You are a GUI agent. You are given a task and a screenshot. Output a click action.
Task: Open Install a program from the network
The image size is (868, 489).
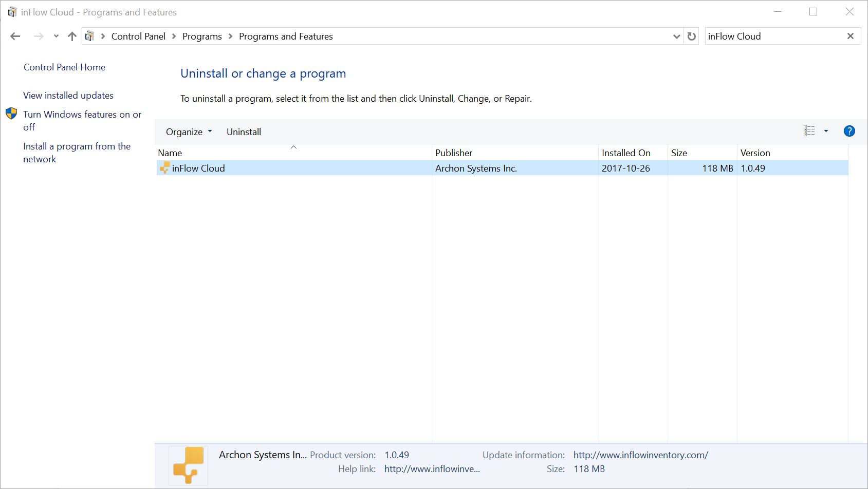[x=77, y=153]
